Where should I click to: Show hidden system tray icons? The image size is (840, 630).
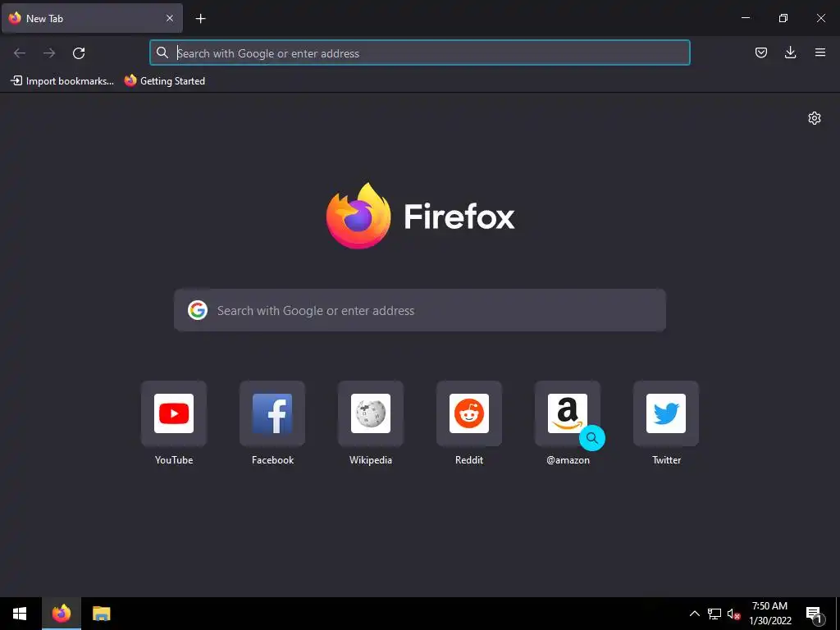[694, 614]
